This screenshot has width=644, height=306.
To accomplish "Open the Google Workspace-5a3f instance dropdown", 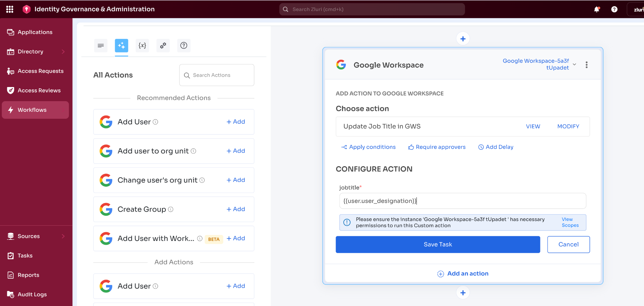I will point(540,64).
